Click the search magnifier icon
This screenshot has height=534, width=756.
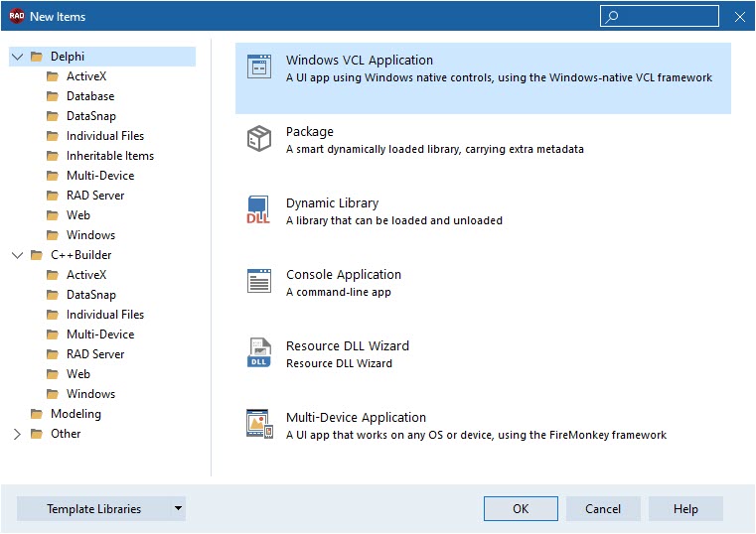tap(612, 16)
